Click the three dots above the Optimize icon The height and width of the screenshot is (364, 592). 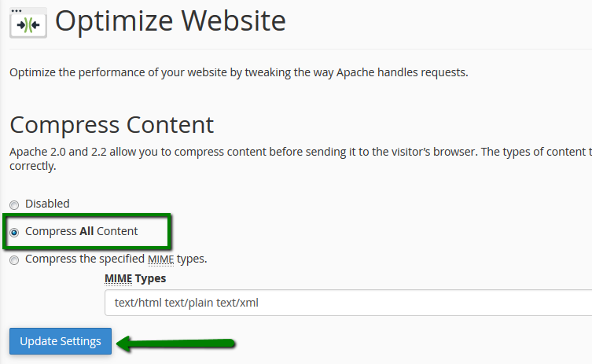(x=16, y=10)
